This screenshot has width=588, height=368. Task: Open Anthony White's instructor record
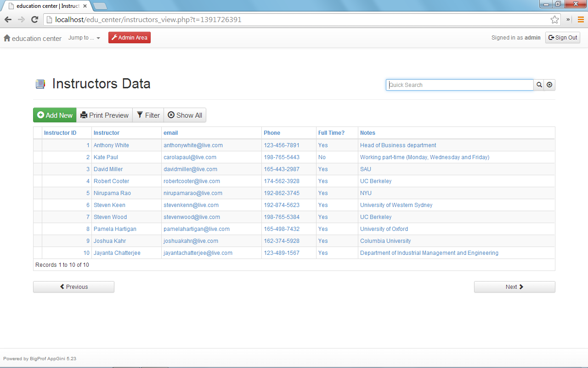[x=111, y=145]
